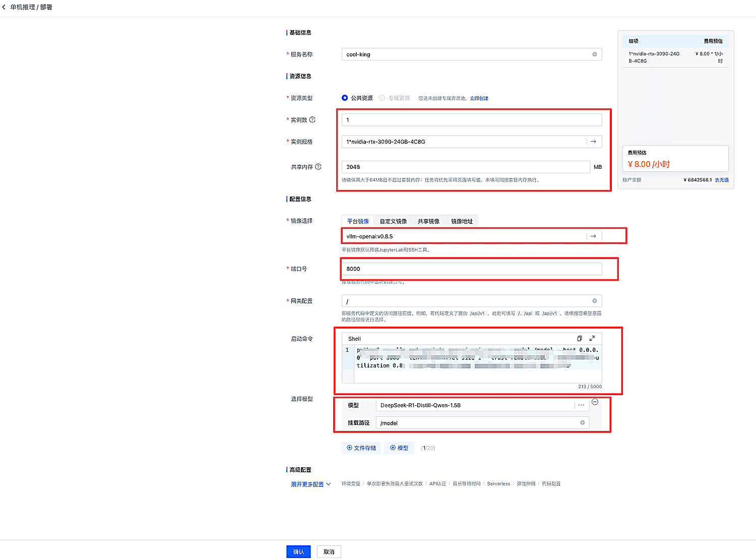Image resolution: width=756 pixels, height=560 pixels.
Task: Click the 最长等待时间 advanced option text
Action: coord(466,484)
